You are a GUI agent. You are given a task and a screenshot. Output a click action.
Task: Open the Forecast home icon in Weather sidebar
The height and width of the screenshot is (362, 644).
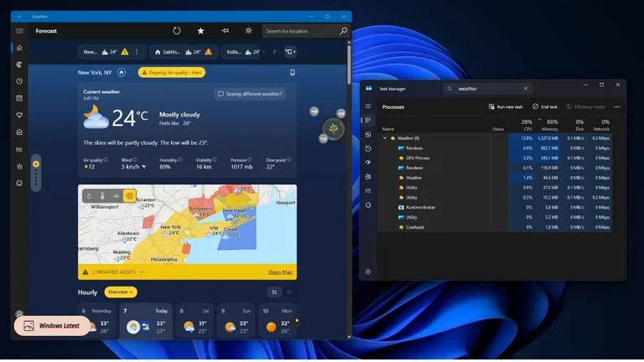coord(19,48)
